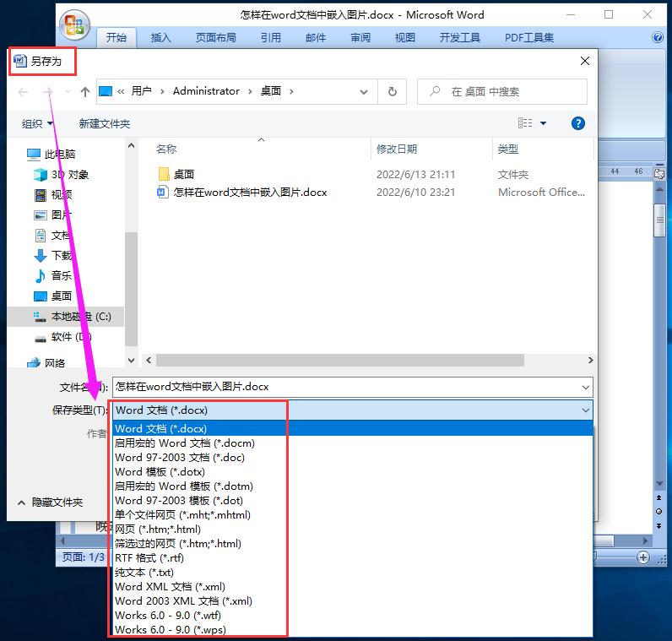Select 网络 in navigation pane
Image resolution: width=672 pixels, height=641 pixels.
(x=46, y=363)
